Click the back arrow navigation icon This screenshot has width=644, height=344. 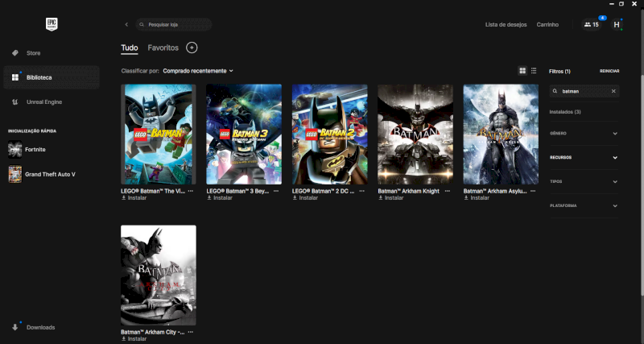coord(126,25)
